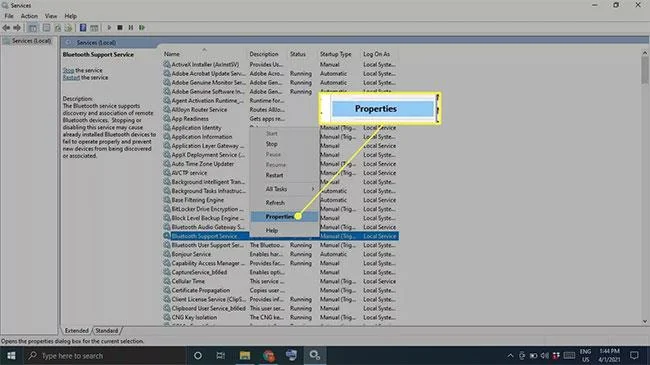Click the scrollbar down arrow
650x365 pixels.
[645, 321]
